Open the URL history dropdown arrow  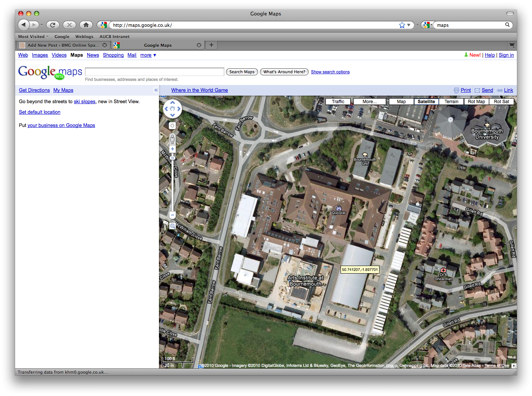[x=409, y=25]
